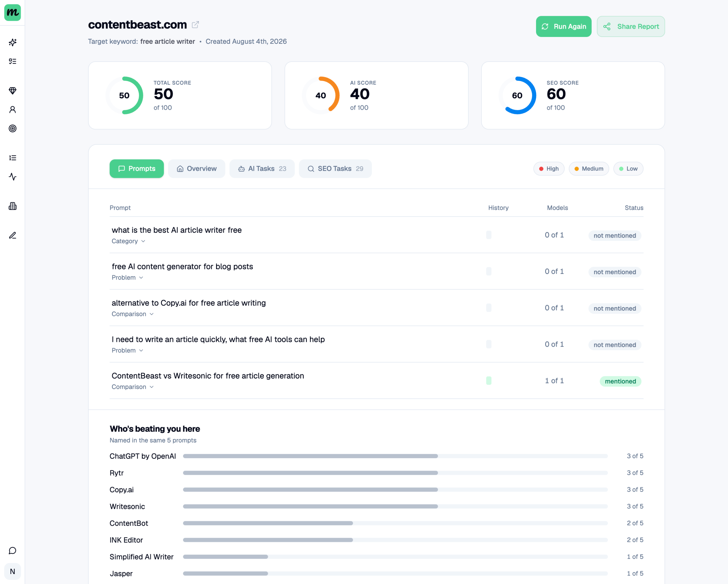
Task: Open the person profile icon in sidebar
Action: [13, 110]
